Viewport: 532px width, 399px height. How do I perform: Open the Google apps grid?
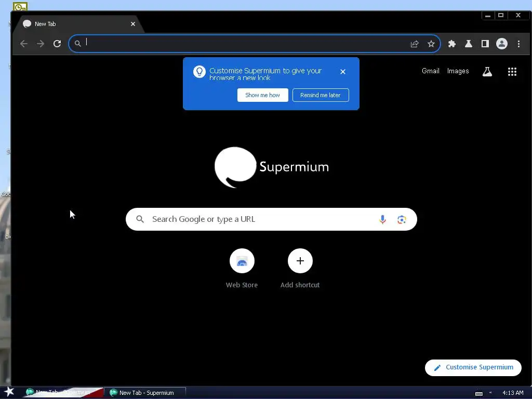click(x=512, y=72)
